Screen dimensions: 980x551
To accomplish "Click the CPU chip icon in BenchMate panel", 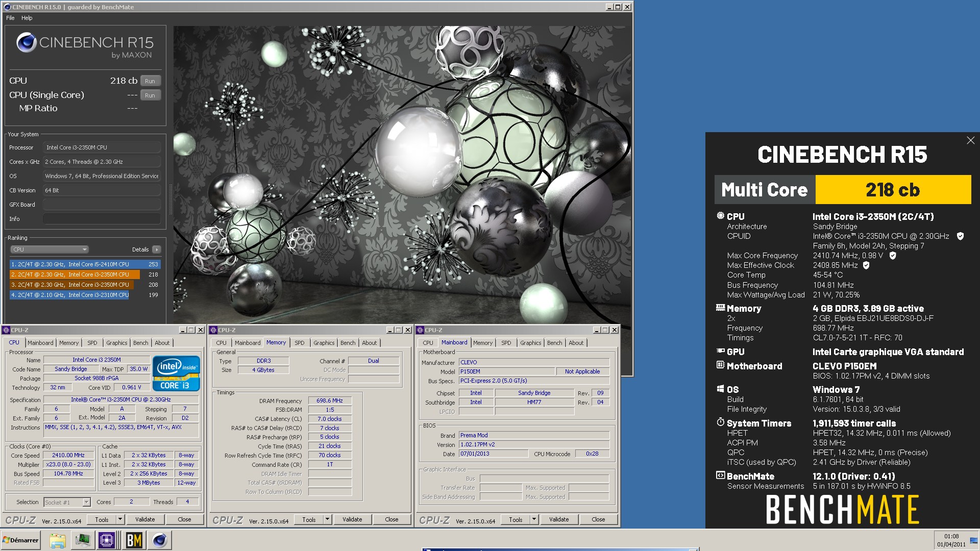I will tap(720, 216).
